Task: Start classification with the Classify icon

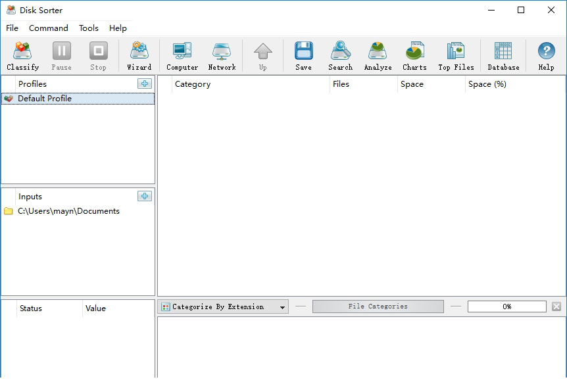Action: coord(22,56)
